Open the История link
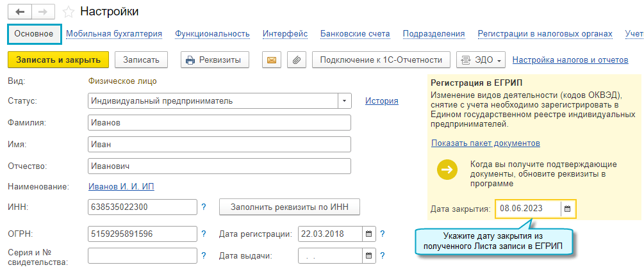 pos(381,101)
